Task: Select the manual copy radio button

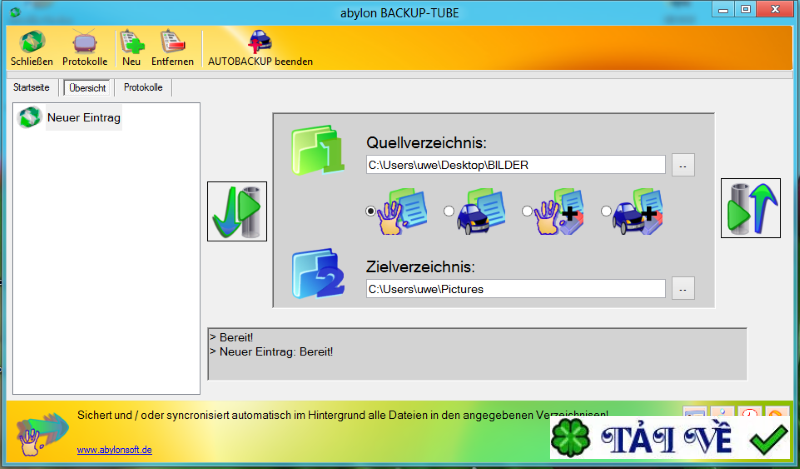Action: [x=370, y=211]
